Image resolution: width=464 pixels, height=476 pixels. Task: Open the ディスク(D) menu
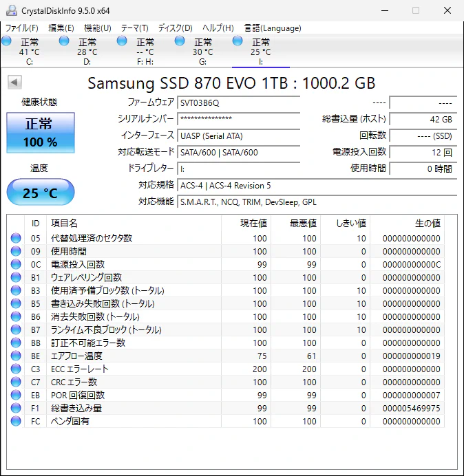[176, 28]
